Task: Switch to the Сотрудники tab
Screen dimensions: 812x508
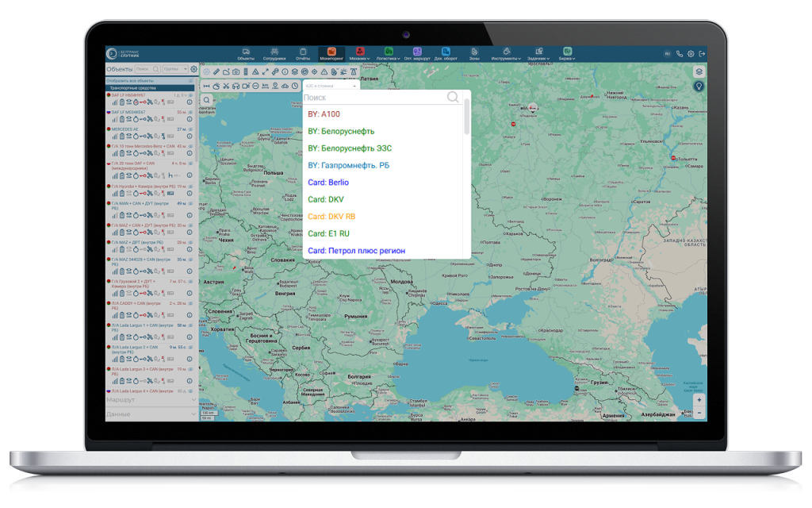Action: pos(274,54)
